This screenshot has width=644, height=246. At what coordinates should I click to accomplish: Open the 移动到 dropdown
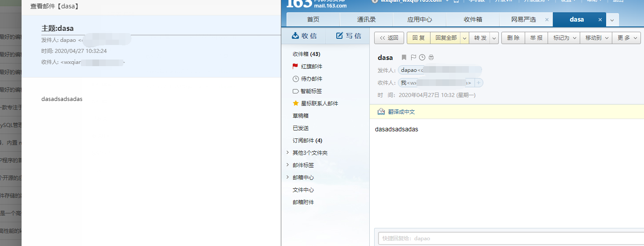[x=596, y=38]
